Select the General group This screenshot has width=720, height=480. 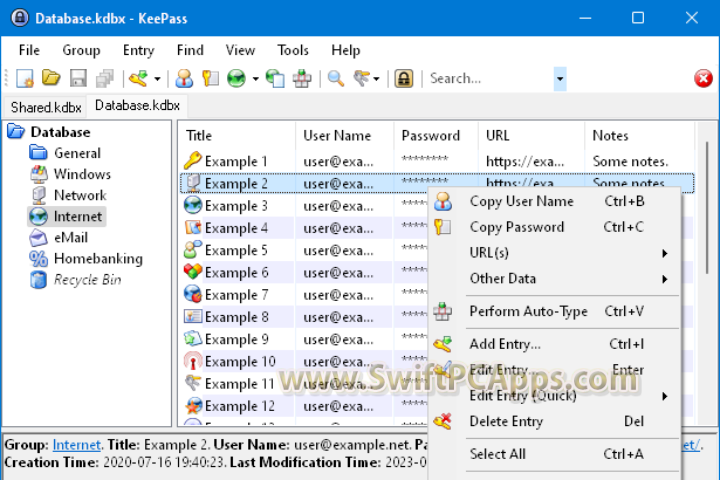point(77,153)
